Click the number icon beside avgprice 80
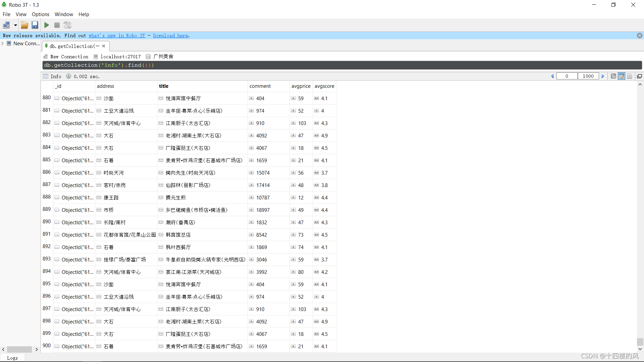This screenshot has width=644, height=362. coord(293,272)
